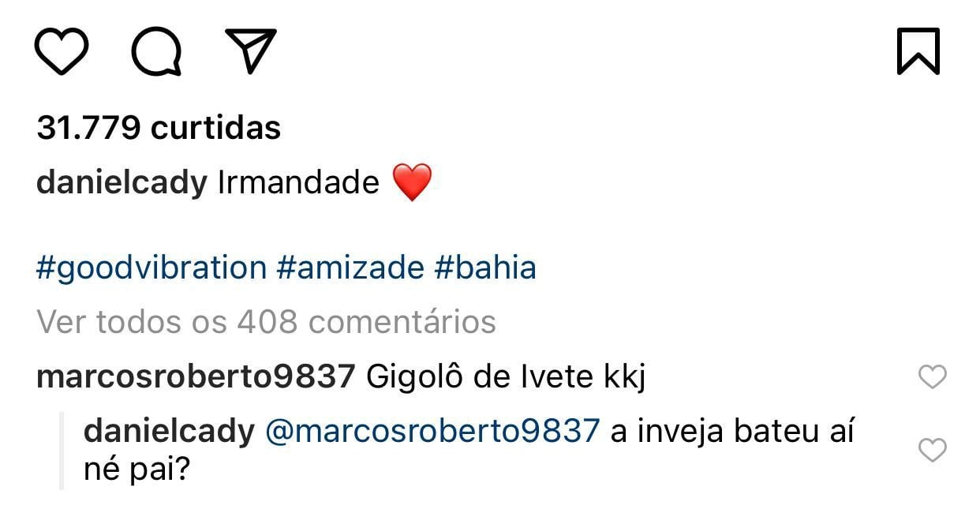Open the #goodvibration hashtag
The width and height of the screenshot is (980, 509).
pyautogui.click(x=151, y=268)
